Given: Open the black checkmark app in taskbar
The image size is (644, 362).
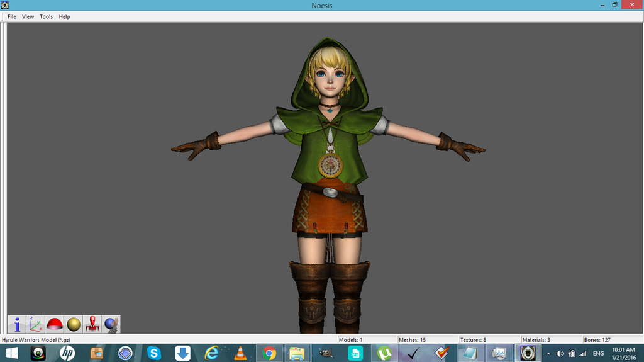Looking at the screenshot, I should (413, 353).
